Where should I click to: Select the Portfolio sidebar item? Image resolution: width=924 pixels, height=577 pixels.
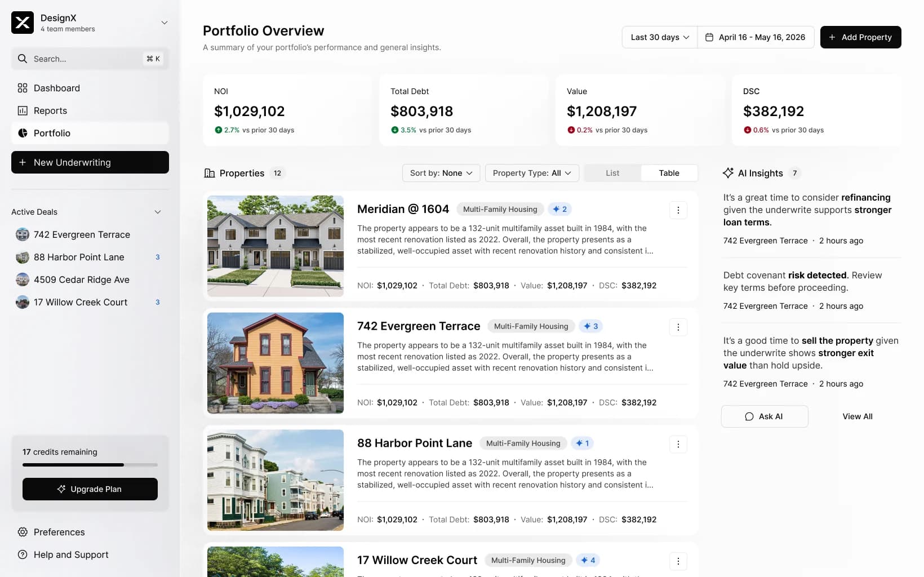tap(90, 133)
